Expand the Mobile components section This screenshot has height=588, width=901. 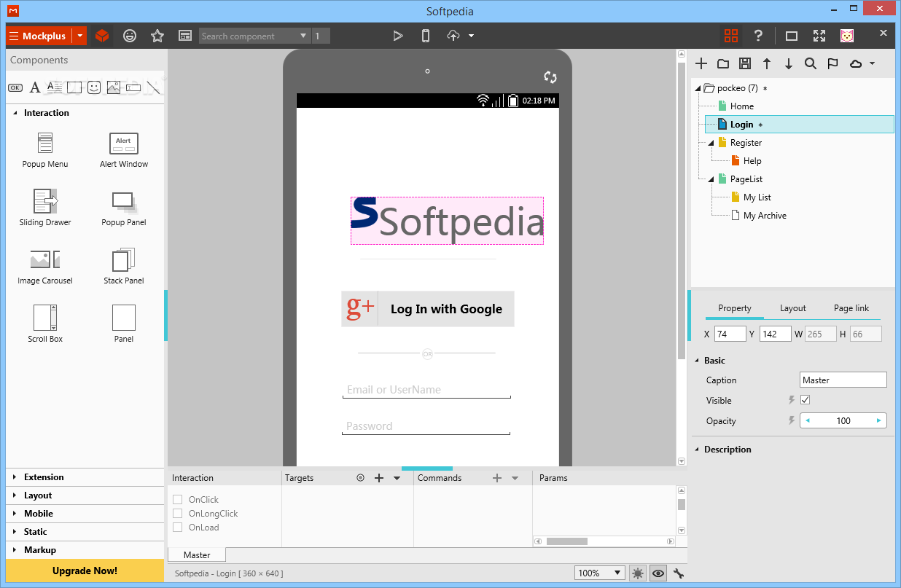(x=85, y=514)
